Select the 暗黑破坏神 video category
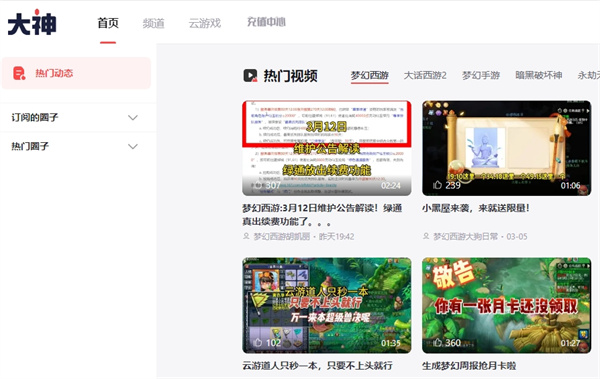This screenshot has width=600, height=379. click(539, 75)
